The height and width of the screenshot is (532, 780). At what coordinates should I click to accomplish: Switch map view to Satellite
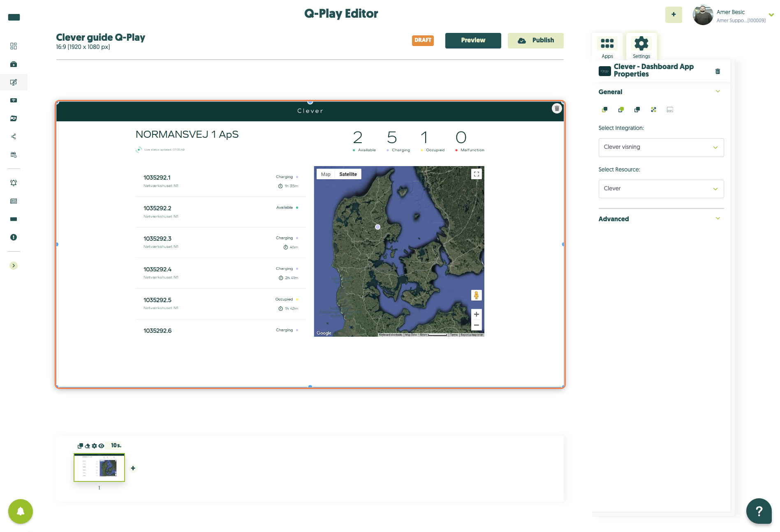[x=348, y=174]
